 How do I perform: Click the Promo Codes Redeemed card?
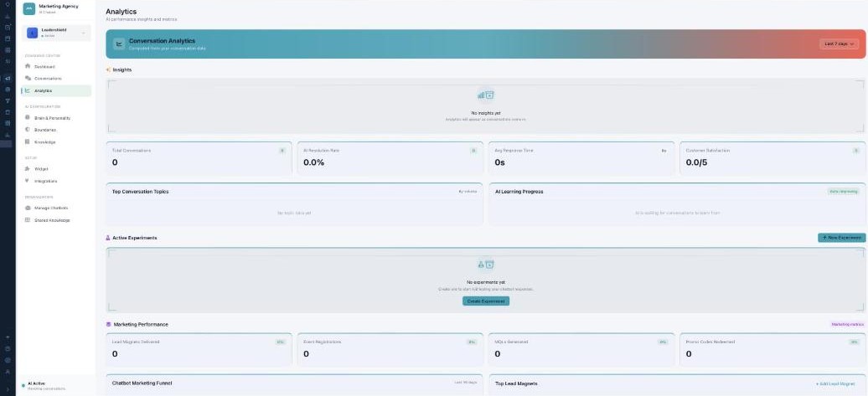[x=772, y=350]
